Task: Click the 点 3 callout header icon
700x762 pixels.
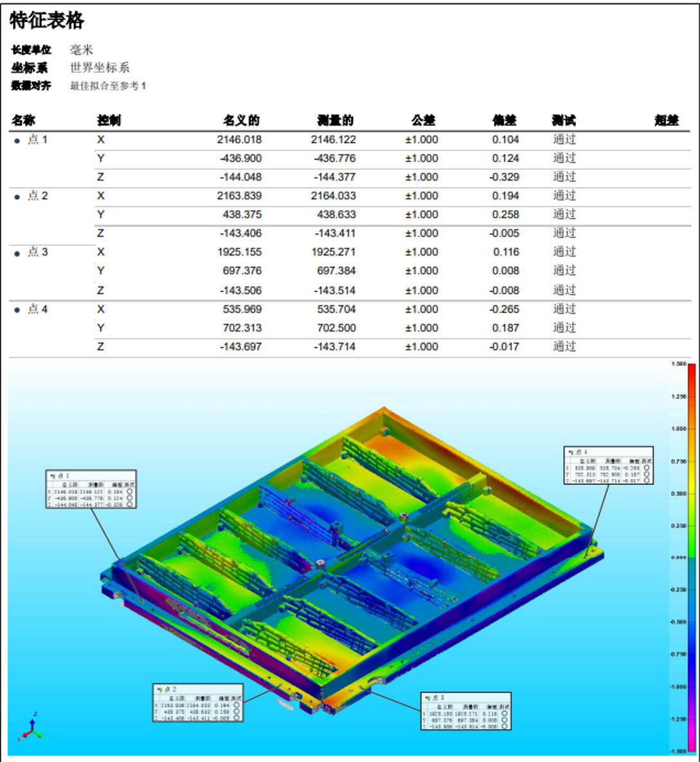Action: 427,698
